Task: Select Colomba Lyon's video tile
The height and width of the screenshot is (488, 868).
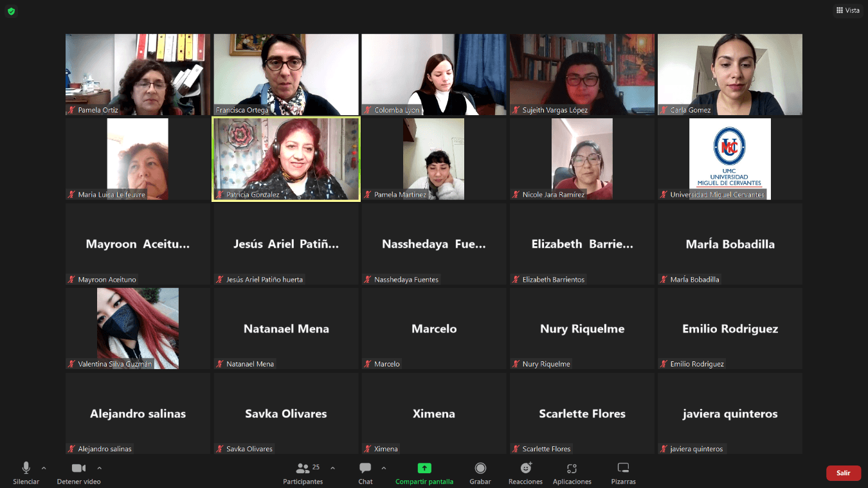Action: [x=434, y=75]
